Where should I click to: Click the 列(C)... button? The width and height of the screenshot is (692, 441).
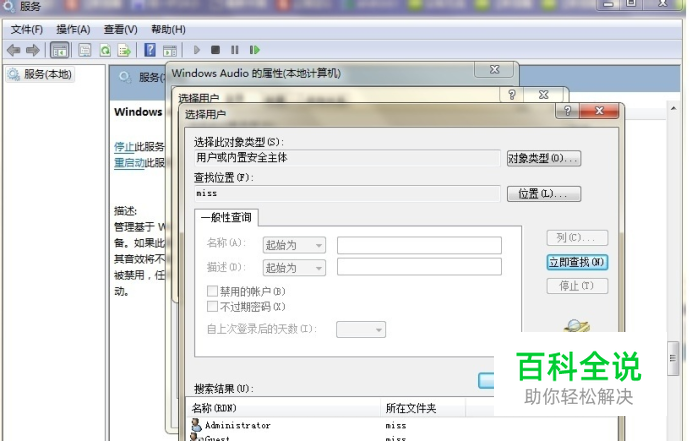[577, 238]
